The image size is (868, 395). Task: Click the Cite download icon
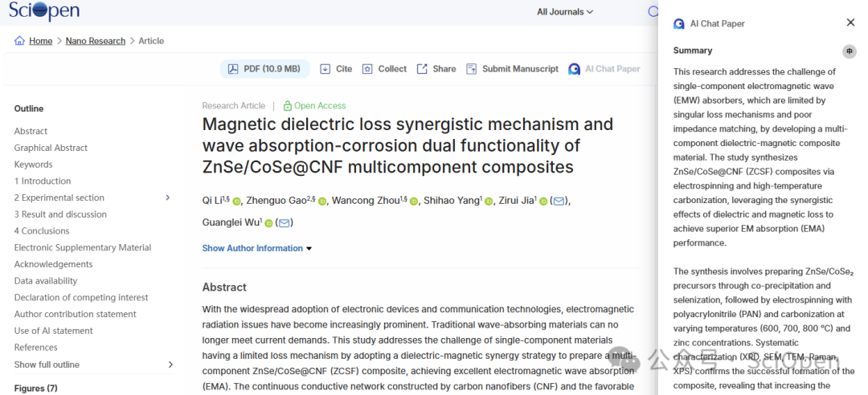pyautogui.click(x=325, y=68)
